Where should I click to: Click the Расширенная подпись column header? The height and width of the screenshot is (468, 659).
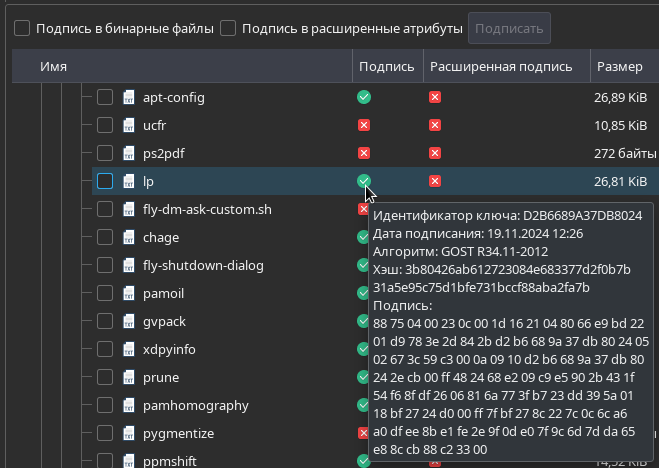tap(500, 67)
